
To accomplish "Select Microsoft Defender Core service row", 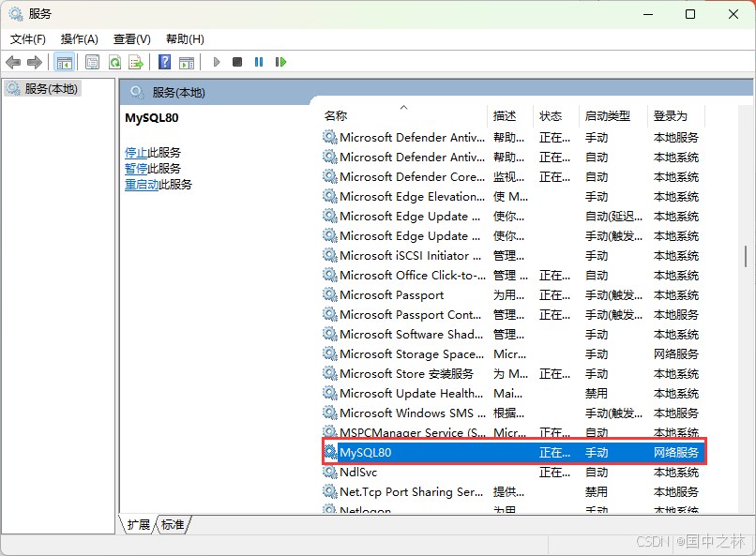I will 514,176.
